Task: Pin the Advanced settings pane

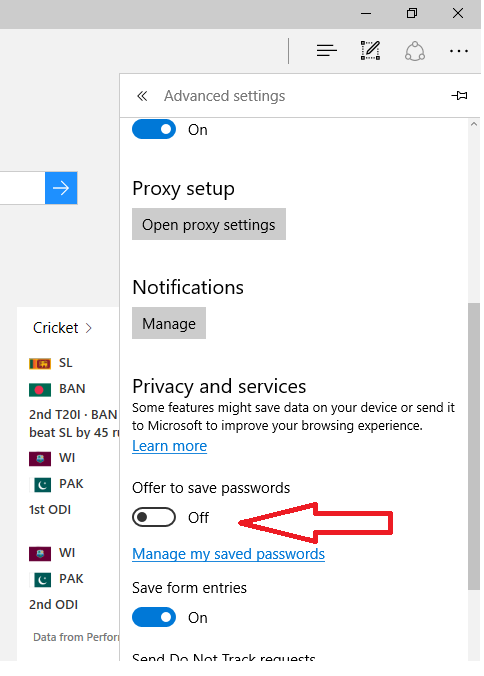Action: pyautogui.click(x=459, y=95)
